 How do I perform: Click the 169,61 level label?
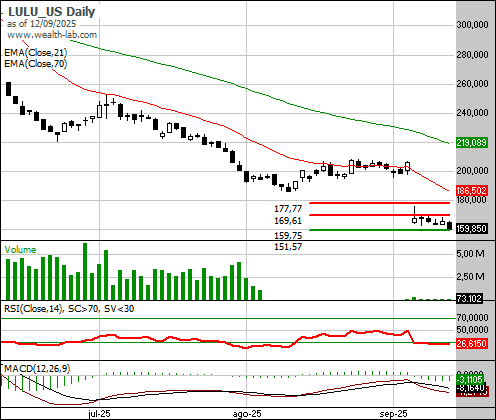288,221
